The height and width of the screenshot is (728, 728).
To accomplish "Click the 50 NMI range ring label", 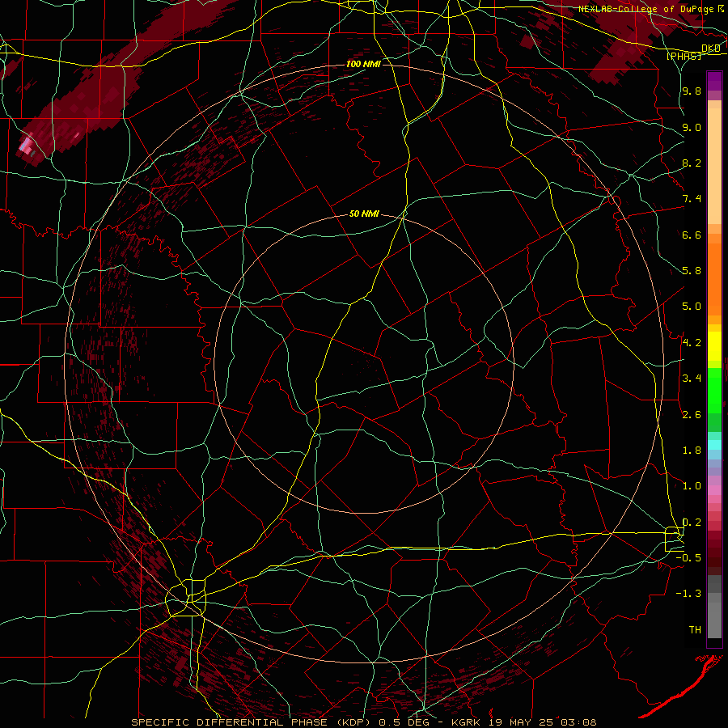I will 364,214.
